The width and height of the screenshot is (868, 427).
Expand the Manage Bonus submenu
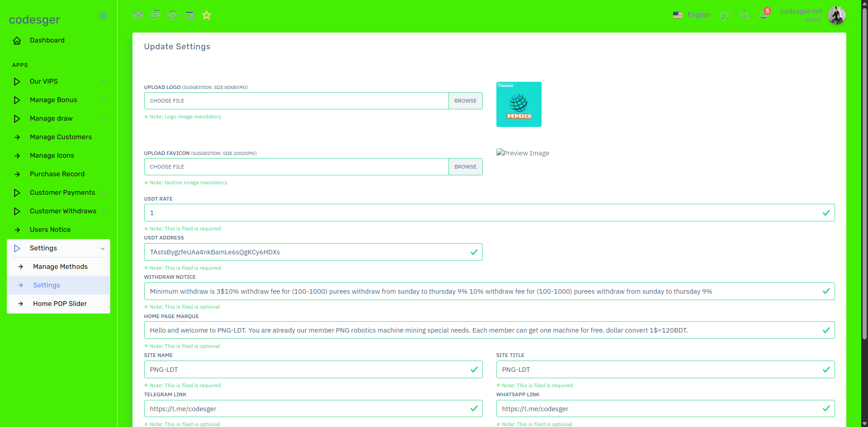coord(59,100)
